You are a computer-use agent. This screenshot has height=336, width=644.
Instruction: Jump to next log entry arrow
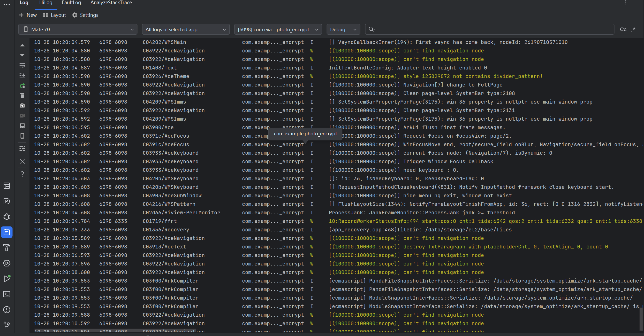[x=22, y=55]
